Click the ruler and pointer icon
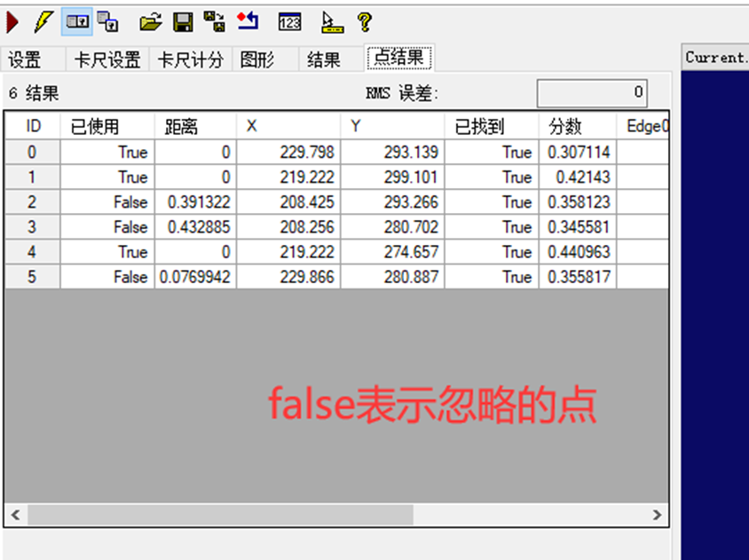Image resolution: width=749 pixels, height=560 pixels. tap(332, 22)
